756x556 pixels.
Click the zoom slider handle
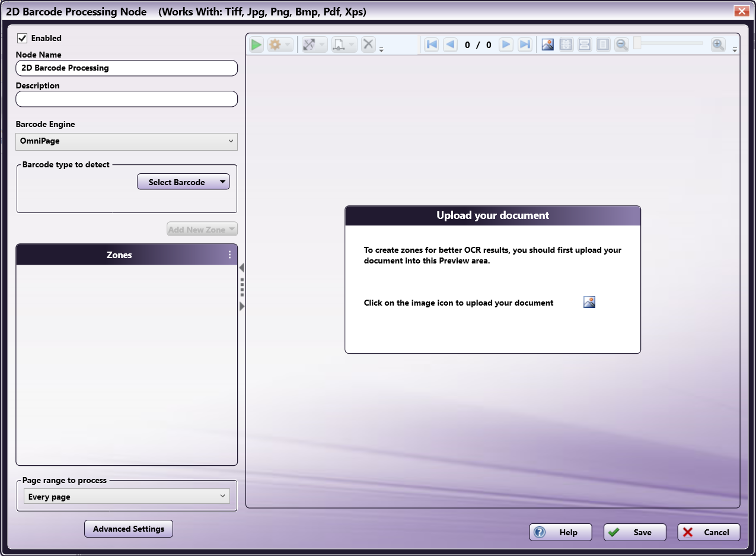pos(637,43)
